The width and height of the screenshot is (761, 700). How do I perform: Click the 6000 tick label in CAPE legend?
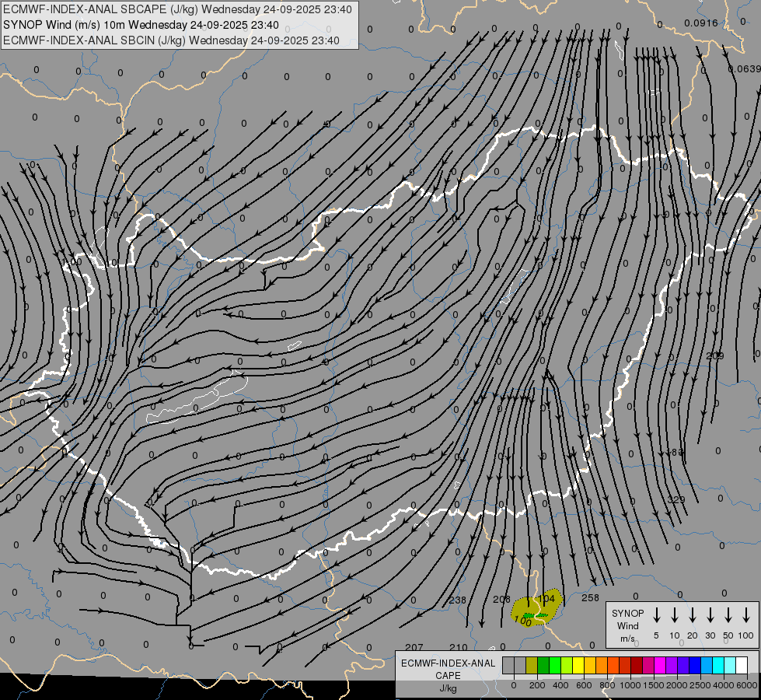coord(747,685)
